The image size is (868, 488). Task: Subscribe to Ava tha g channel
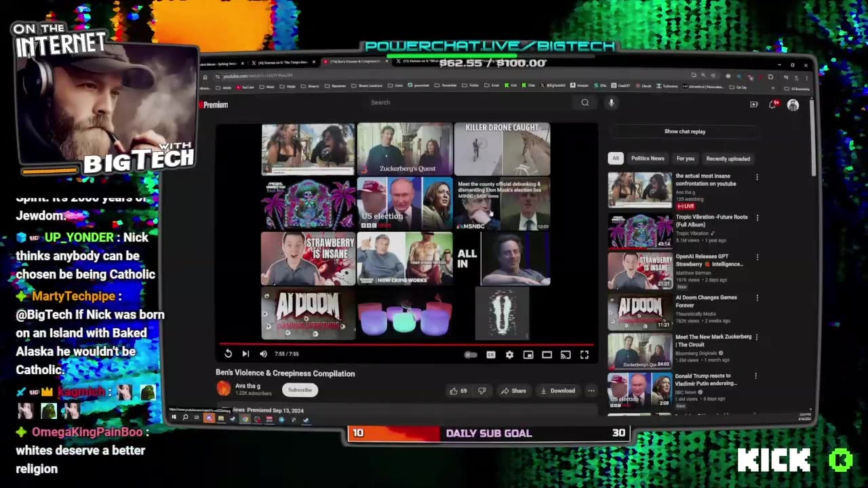click(300, 390)
